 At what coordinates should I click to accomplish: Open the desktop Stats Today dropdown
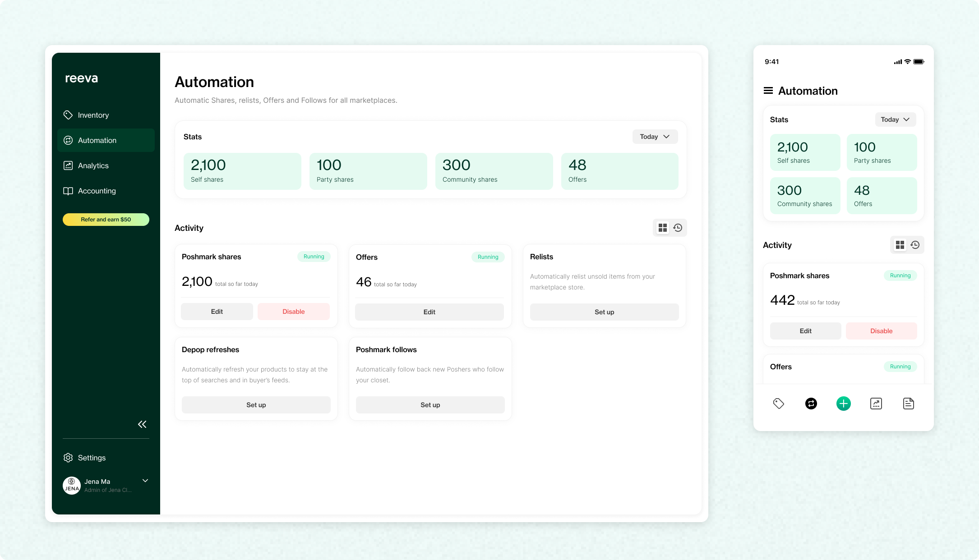click(655, 137)
